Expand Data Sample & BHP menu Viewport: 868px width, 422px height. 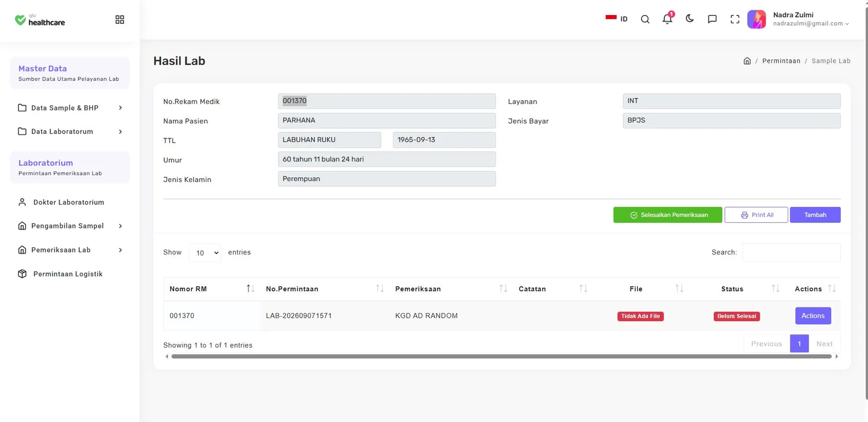(70, 108)
